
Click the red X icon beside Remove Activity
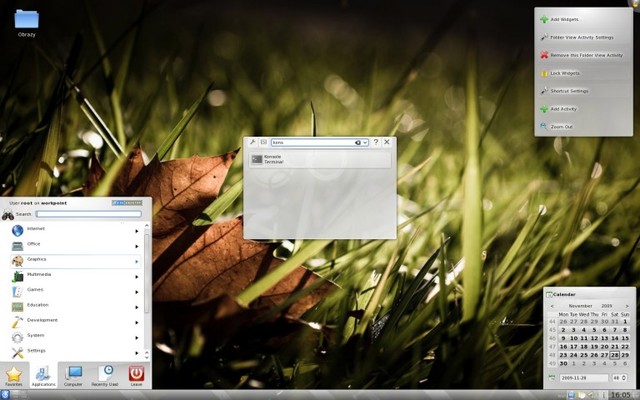click(x=544, y=55)
